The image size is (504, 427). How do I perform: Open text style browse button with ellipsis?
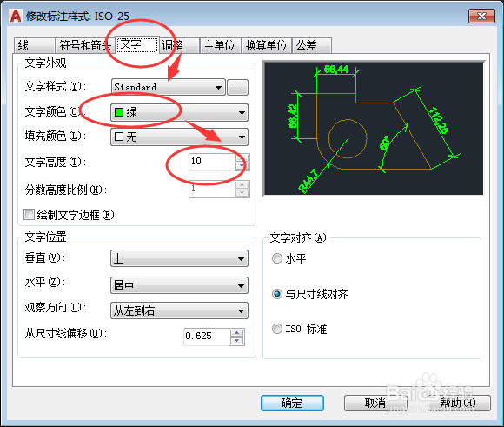237,87
